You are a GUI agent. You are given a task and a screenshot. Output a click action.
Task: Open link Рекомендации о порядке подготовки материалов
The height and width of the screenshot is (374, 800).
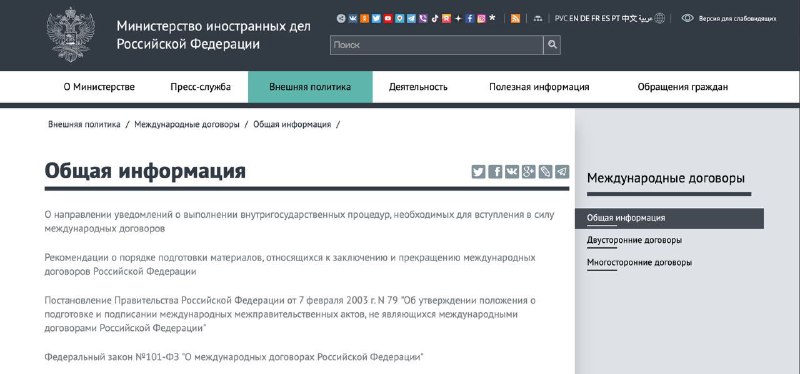(x=290, y=265)
